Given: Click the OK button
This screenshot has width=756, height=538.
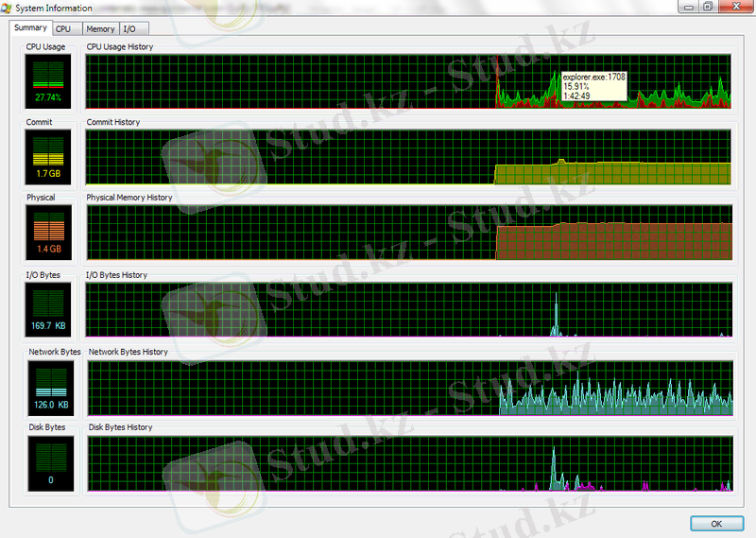Looking at the screenshot, I should [x=716, y=524].
